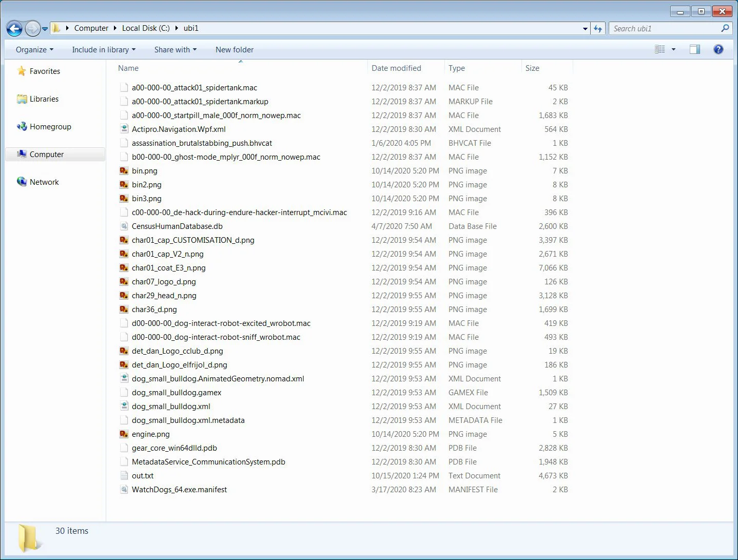
Task: Select file a00-000-00_attack01_spidertank.markup
Action: pos(200,102)
